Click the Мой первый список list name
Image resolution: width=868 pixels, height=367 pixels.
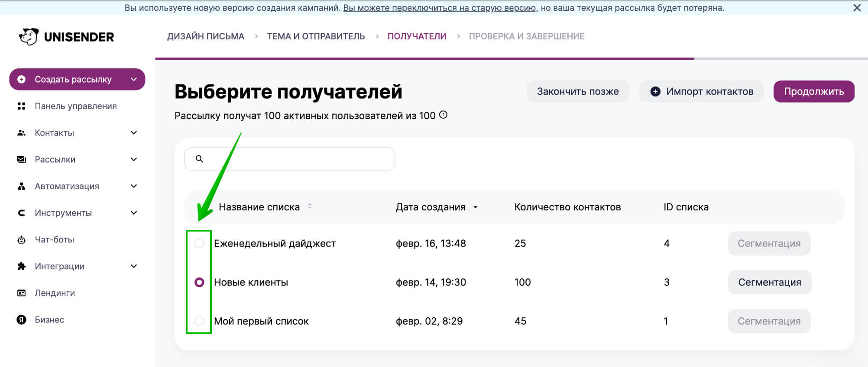261,321
